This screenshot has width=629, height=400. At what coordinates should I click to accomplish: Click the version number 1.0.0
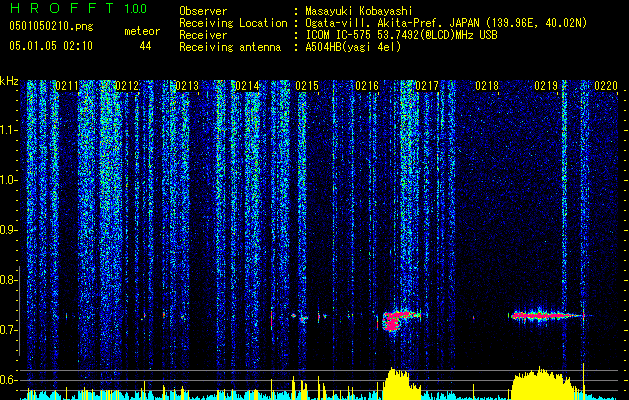click(x=135, y=8)
